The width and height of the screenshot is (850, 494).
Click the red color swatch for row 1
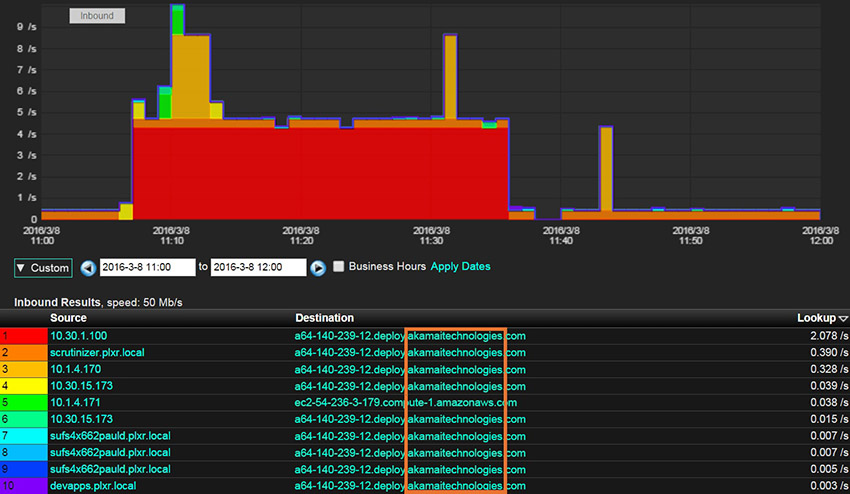24,336
